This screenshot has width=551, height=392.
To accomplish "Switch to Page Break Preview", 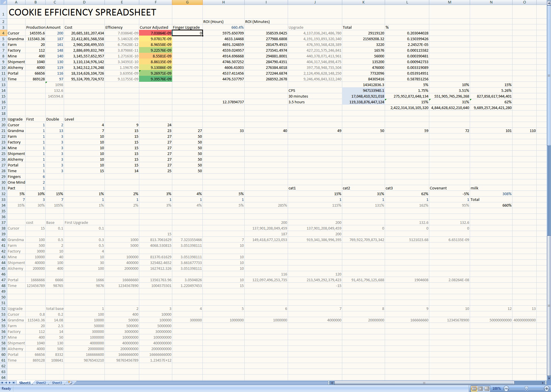I will 487,389.
